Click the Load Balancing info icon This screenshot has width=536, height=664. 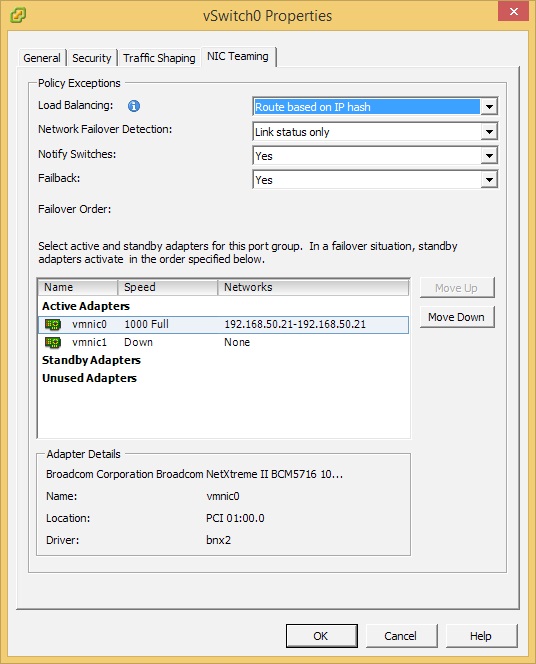coord(134,106)
